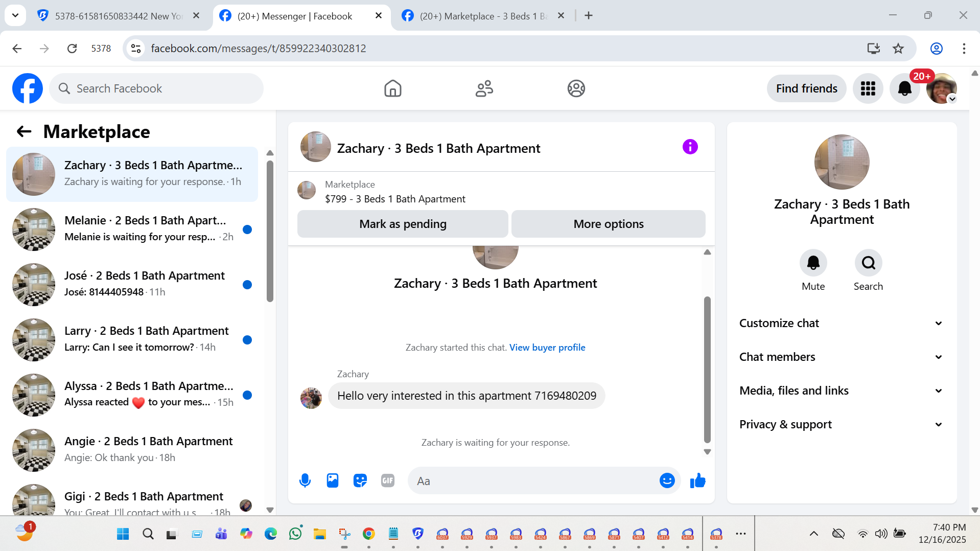Go back using the Marketplace back arrow

pyautogui.click(x=24, y=132)
